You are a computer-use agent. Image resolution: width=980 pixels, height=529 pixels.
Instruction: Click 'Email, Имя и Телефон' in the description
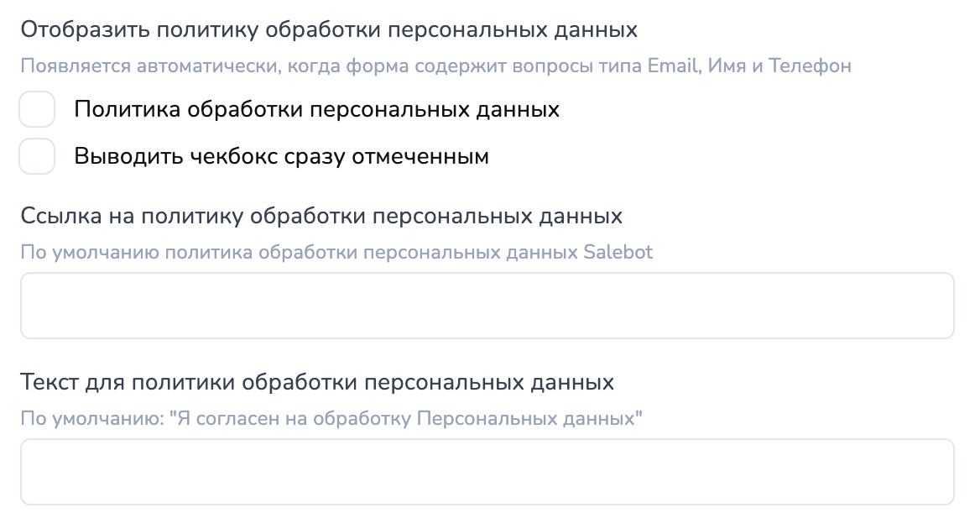749,65
